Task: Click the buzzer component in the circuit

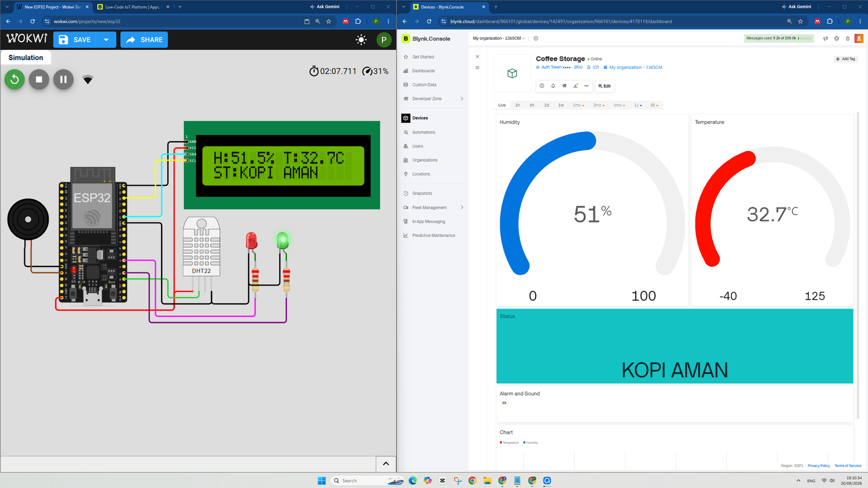Action: [x=28, y=219]
